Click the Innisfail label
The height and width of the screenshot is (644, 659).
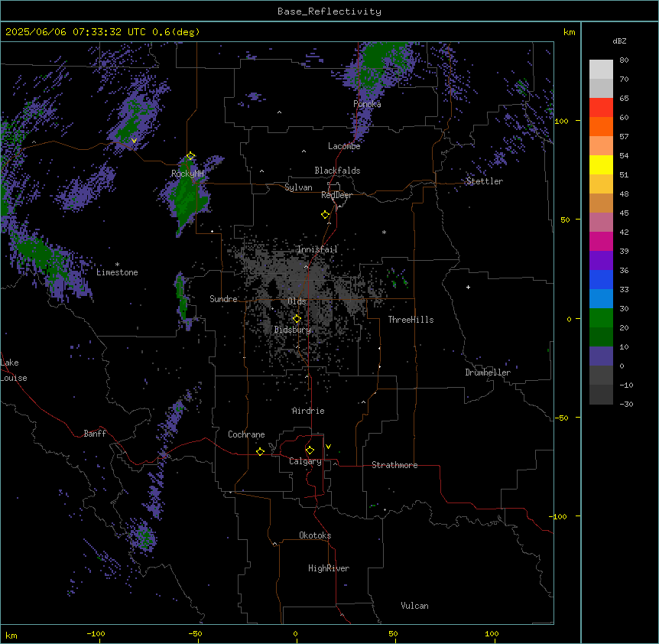(x=317, y=249)
